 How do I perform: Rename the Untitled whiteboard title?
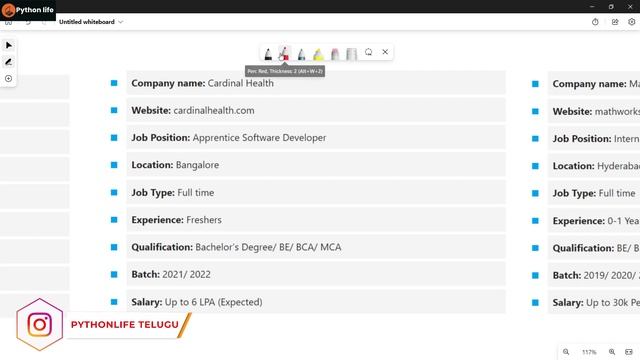[x=87, y=22]
